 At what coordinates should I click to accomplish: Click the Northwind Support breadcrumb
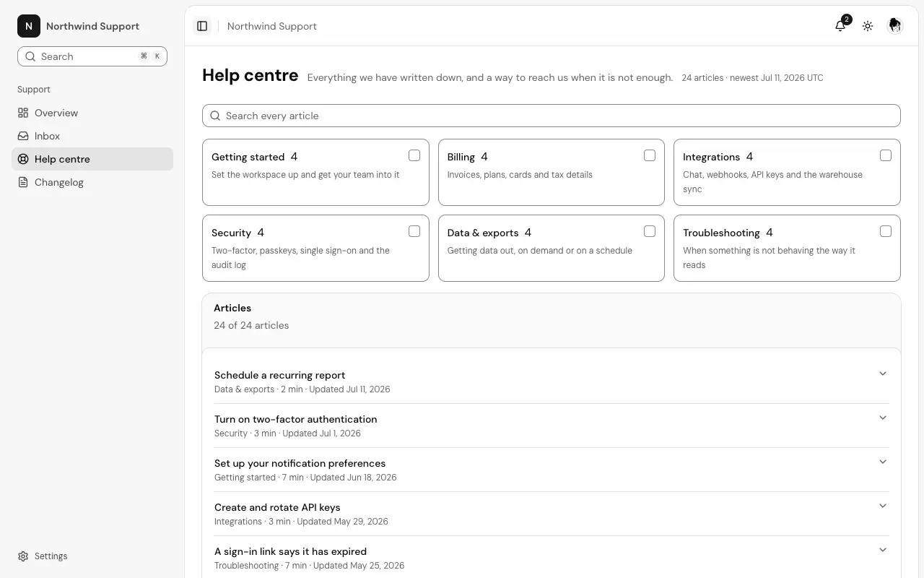[x=272, y=26]
